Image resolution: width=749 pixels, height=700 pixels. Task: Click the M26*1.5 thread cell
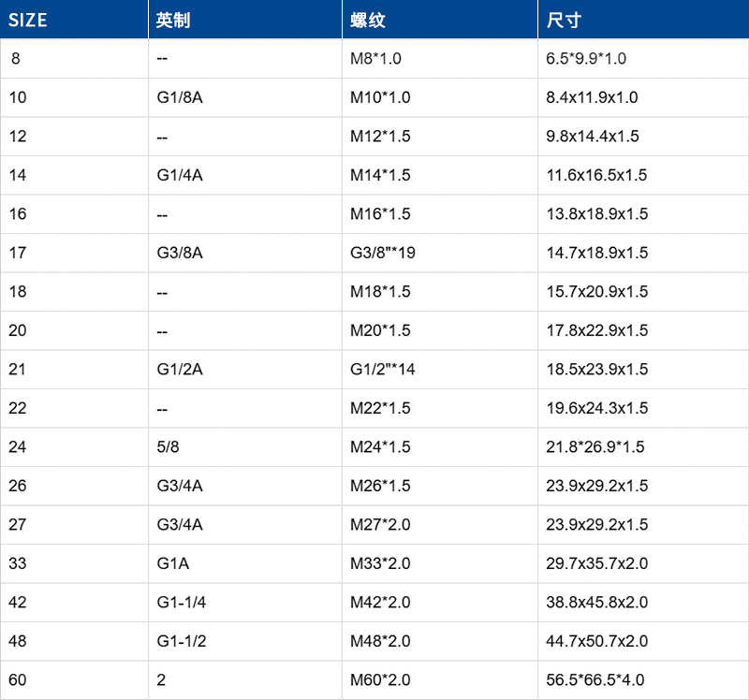pos(380,486)
